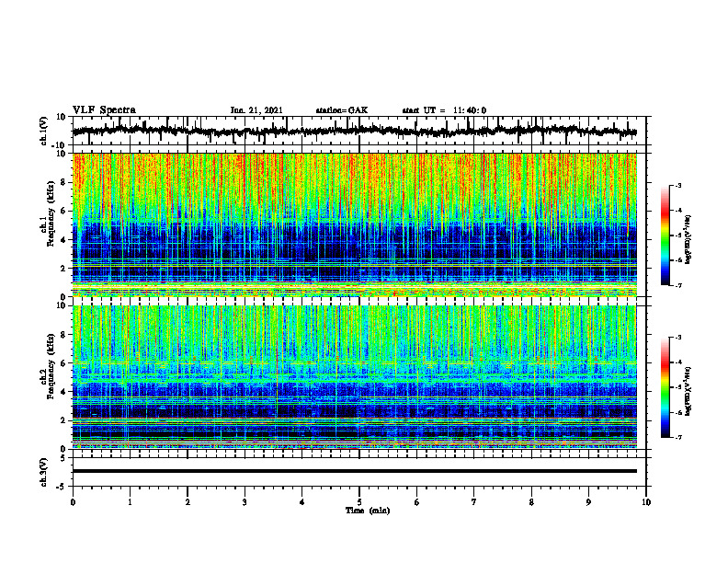Click the "6" kHz tick of ch.2 spectrogram

tap(63, 363)
